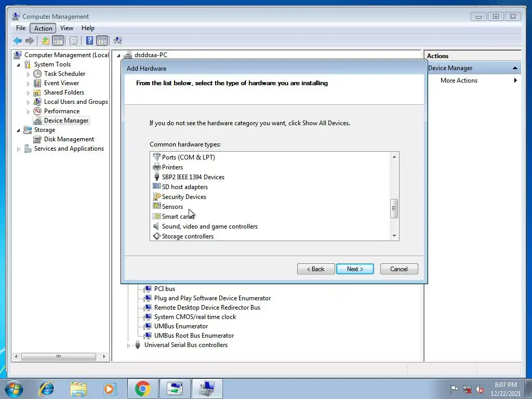Select Local Users and Groups node
The height and width of the screenshot is (399, 532).
[76, 102]
